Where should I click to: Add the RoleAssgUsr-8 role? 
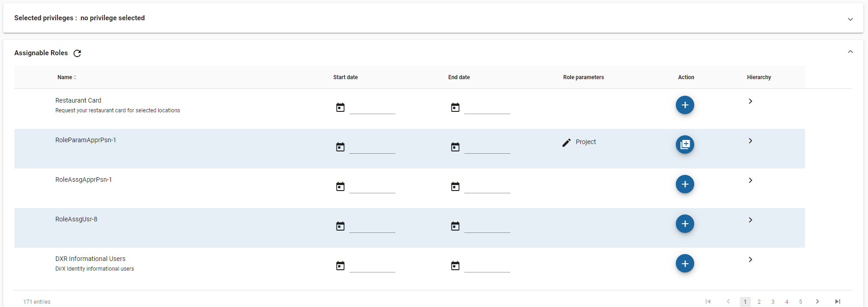click(x=685, y=224)
